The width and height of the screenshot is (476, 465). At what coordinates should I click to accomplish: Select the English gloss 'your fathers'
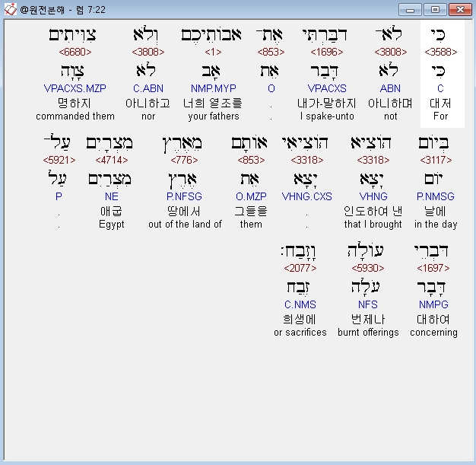214,116
